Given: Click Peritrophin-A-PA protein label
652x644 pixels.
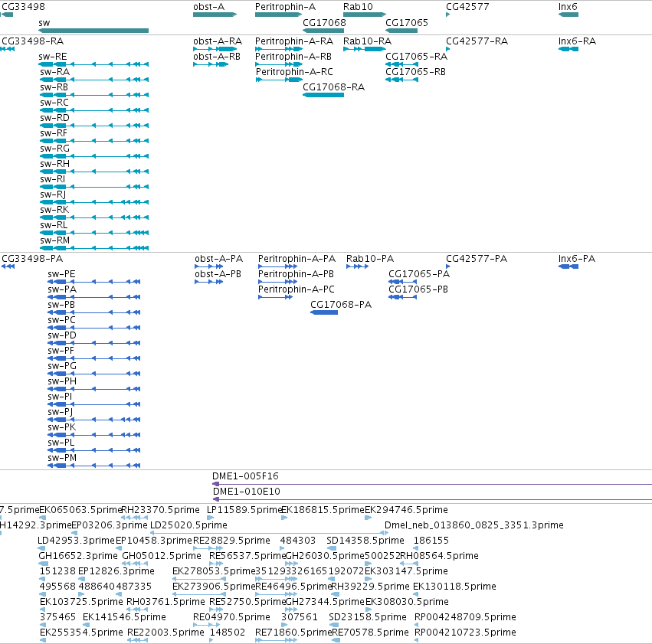Looking at the screenshot, I should [x=297, y=258].
